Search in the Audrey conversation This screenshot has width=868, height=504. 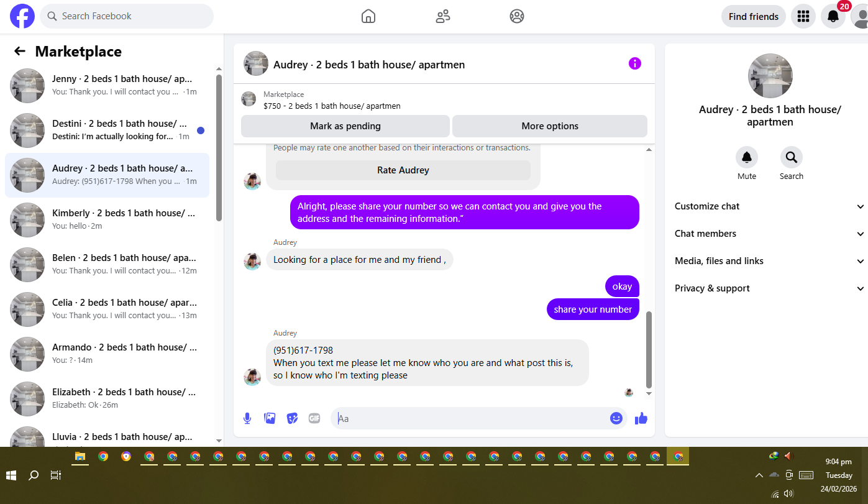792,158
